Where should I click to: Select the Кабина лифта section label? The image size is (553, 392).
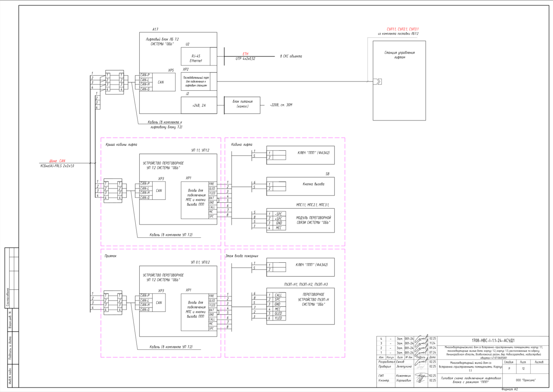[x=242, y=145]
